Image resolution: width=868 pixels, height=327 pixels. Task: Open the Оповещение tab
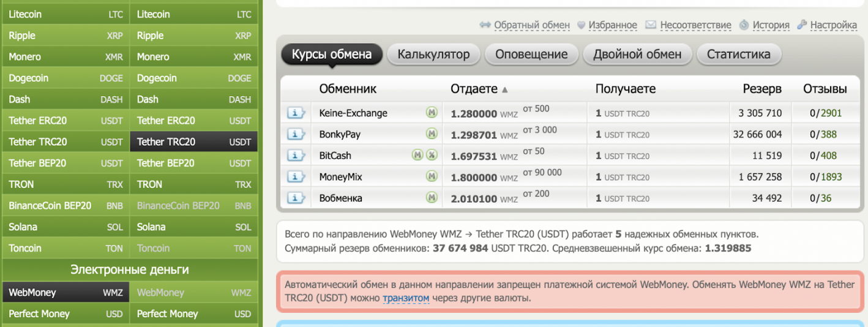coord(531,54)
